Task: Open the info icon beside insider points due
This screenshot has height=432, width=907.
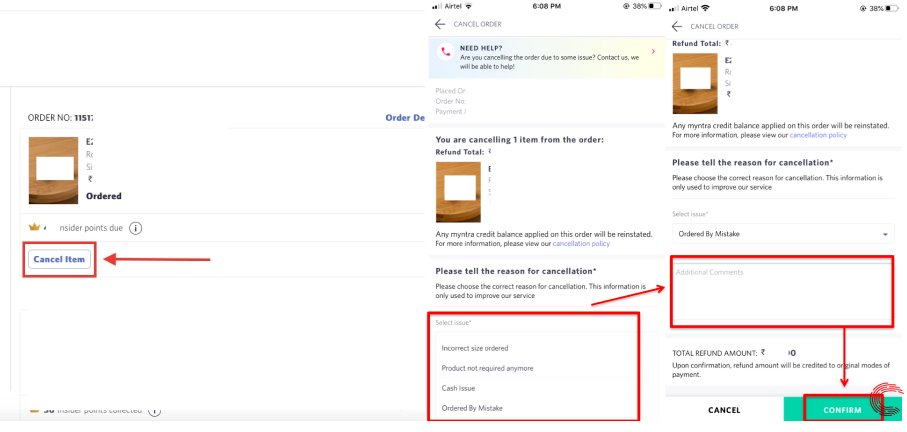Action: click(135, 228)
